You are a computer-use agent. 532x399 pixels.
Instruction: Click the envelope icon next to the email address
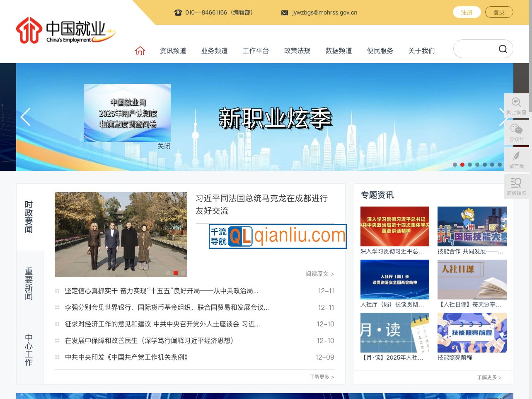285,12
